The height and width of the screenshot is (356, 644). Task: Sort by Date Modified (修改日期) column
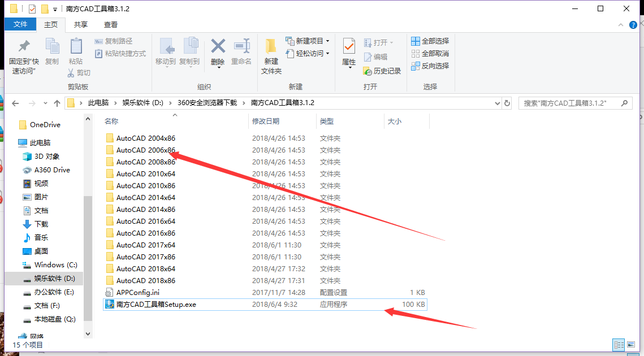[x=283, y=121]
